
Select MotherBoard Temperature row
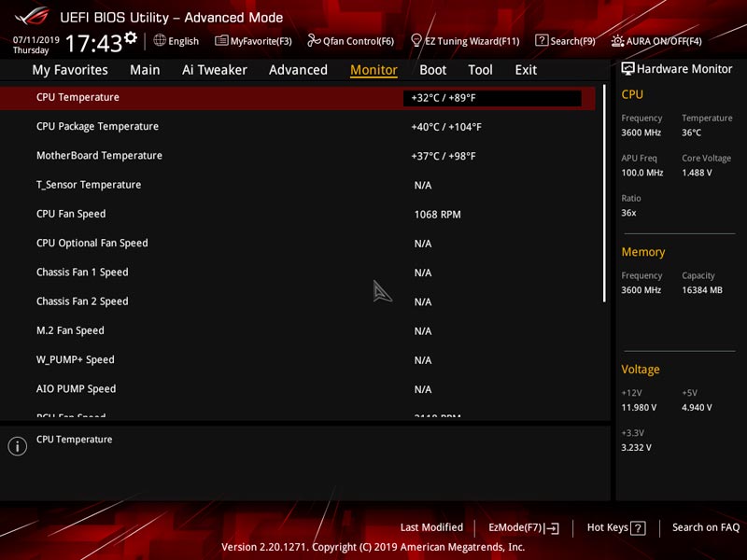pyautogui.click(x=297, y=156)
